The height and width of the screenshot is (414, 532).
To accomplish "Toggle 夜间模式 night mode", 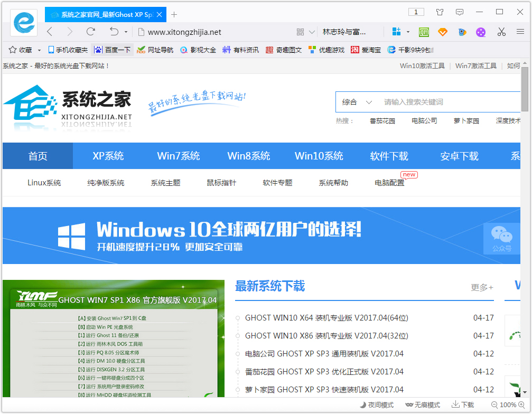I will (x=377, y=405).
